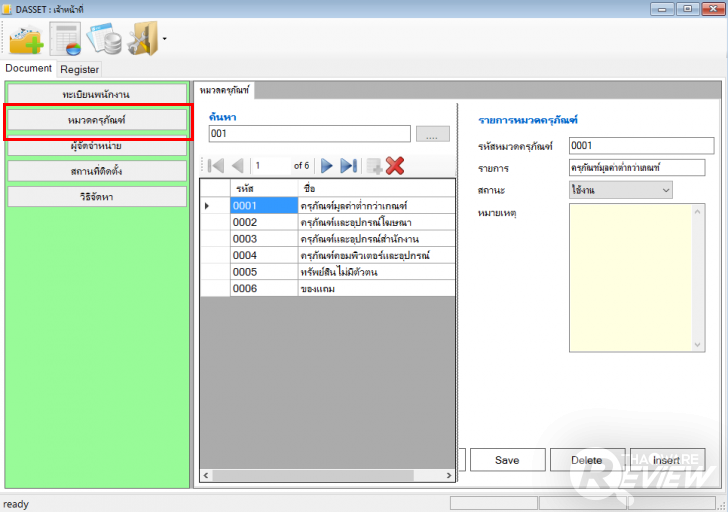Screen dimensions: 728x512
Task: Go to first record navigator icon
Action: 216,166
